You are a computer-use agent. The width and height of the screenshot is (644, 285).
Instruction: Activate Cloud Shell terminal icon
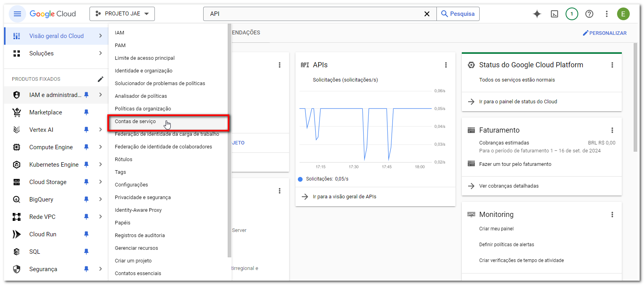click(x=554, y=14)
